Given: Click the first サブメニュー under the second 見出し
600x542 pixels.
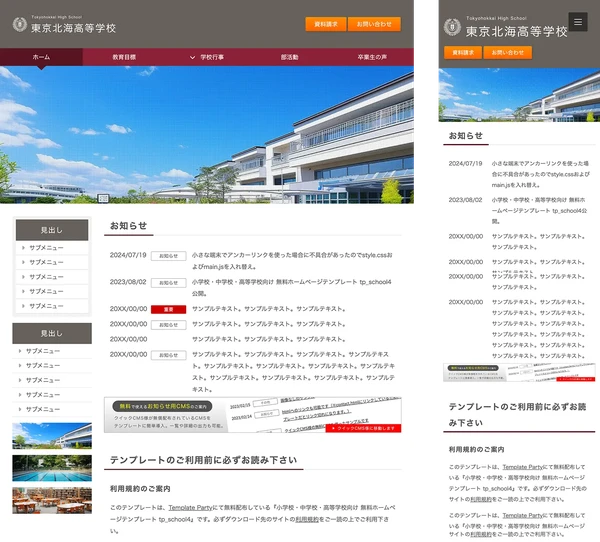Looking at the screenshot, I should click(52, 351).
